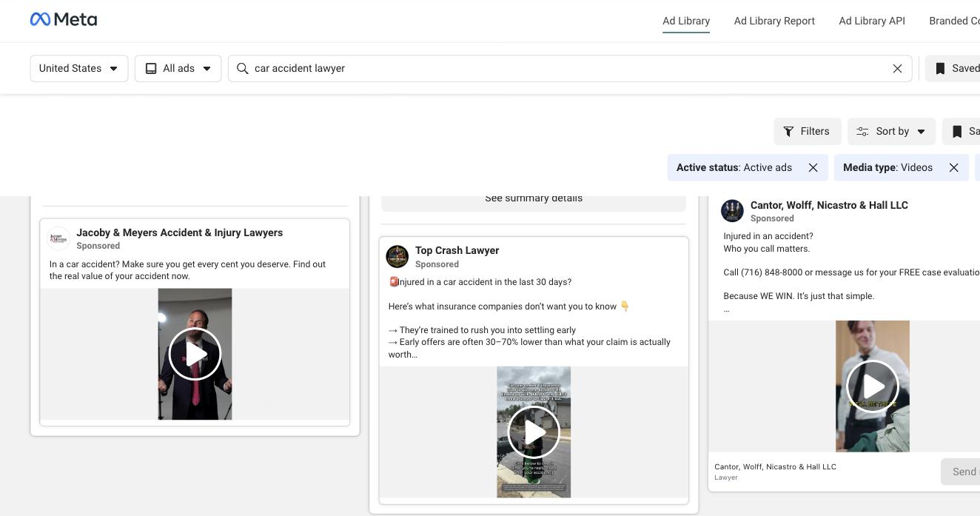Click the All ads category icon

pyautogui.click(x=151, y=68)
